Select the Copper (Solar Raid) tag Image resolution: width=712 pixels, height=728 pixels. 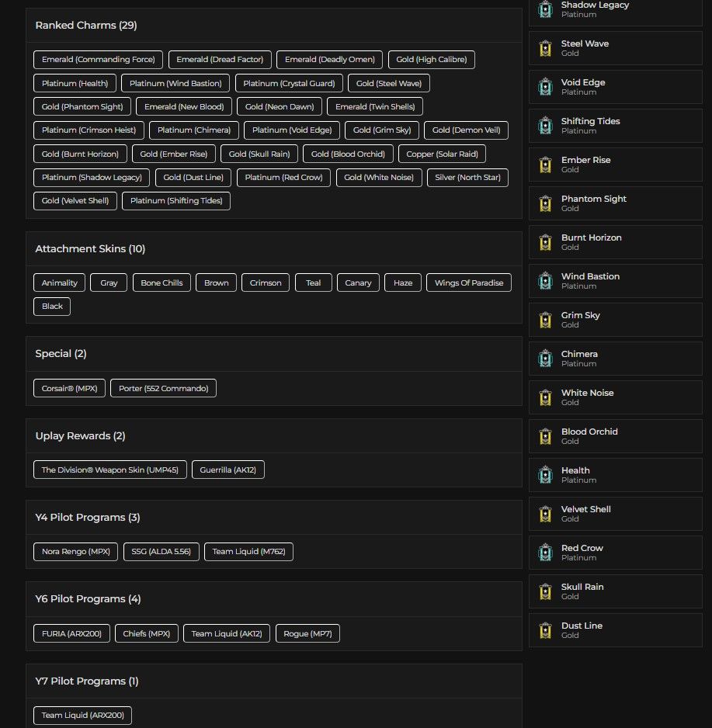[x=442, y=154]
